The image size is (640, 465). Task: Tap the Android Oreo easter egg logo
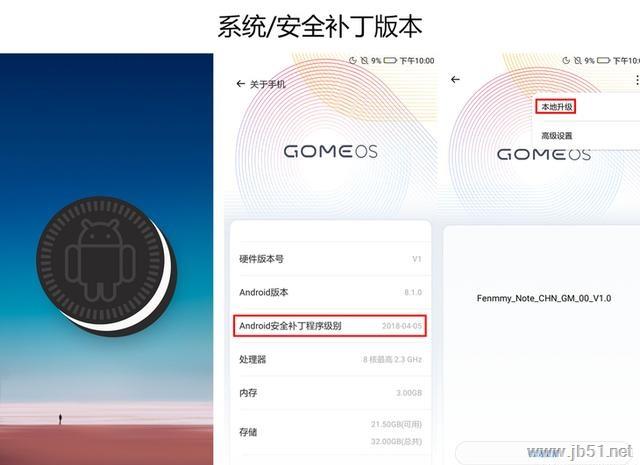tap(107, 266)
